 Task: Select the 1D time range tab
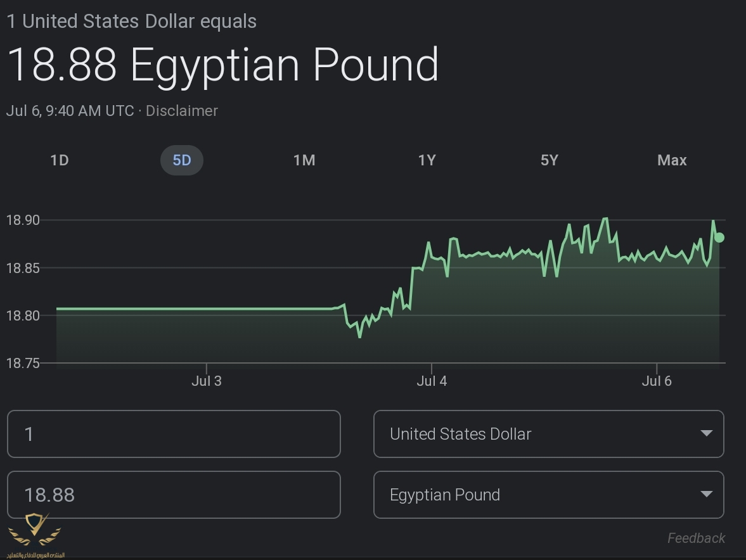[59, 160]
